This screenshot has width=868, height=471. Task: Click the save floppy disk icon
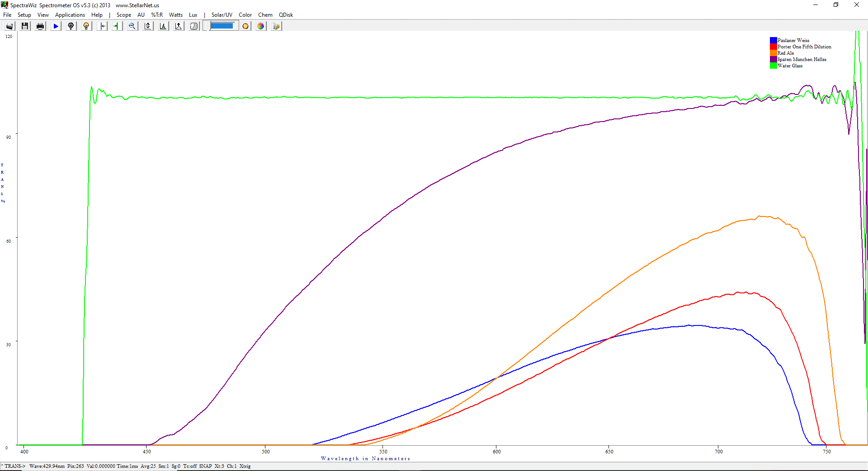(25, 26)
